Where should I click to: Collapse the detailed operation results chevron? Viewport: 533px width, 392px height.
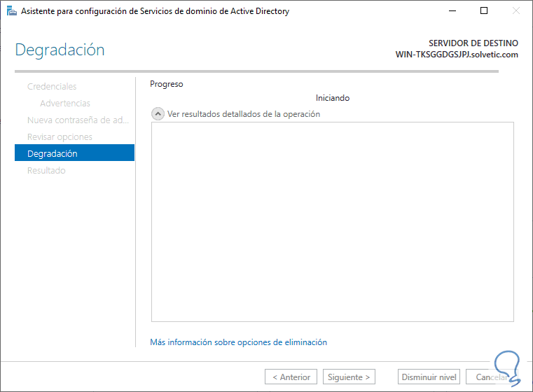click(x=158, y=114)
